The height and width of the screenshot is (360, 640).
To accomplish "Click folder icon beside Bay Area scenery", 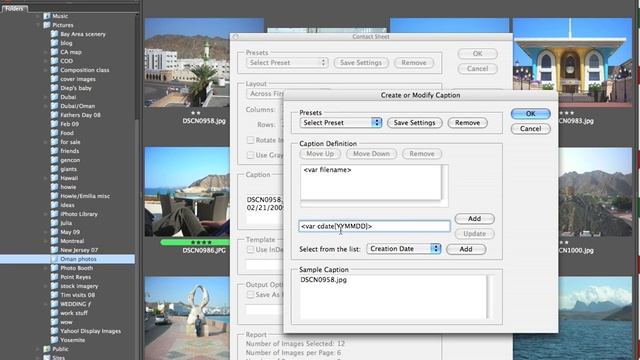I will (54, 34).
